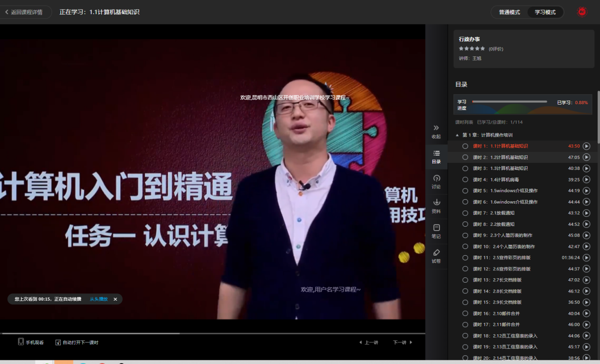
Task: Play lesson 课时 5 windows介绍及操作 via play icon
Action: coord(586,191)
